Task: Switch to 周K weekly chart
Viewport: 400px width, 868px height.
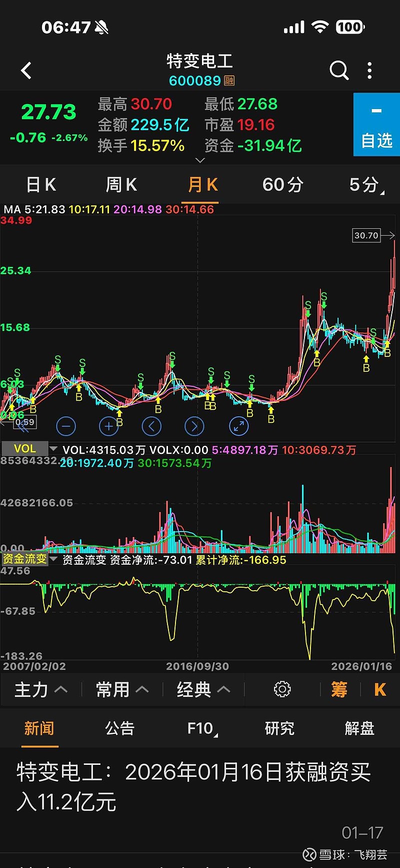Action: (x=121, y=185)
